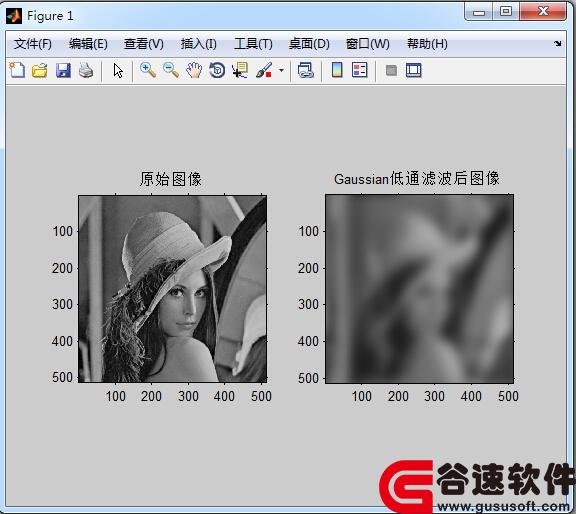Expand the Brush color dropdown arrow
Image resolution: width=576 pixels, height=514 pixels.
[281, 70]
